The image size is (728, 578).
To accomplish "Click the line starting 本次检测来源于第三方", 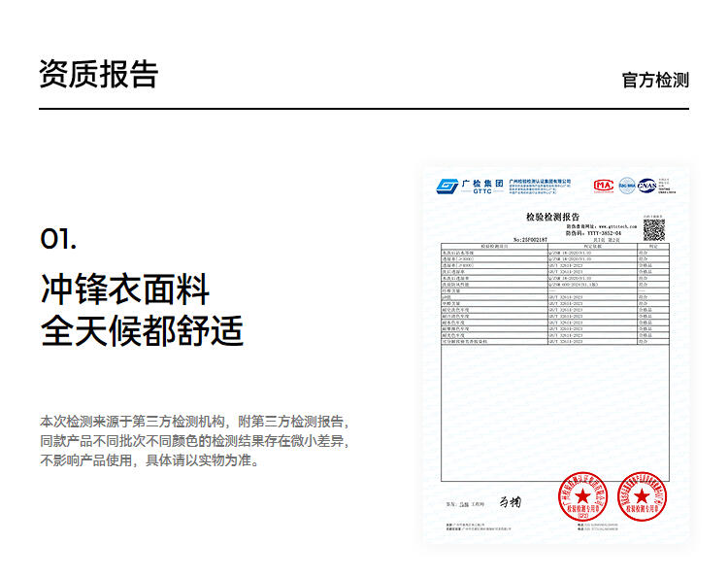I will pos(194,422).
